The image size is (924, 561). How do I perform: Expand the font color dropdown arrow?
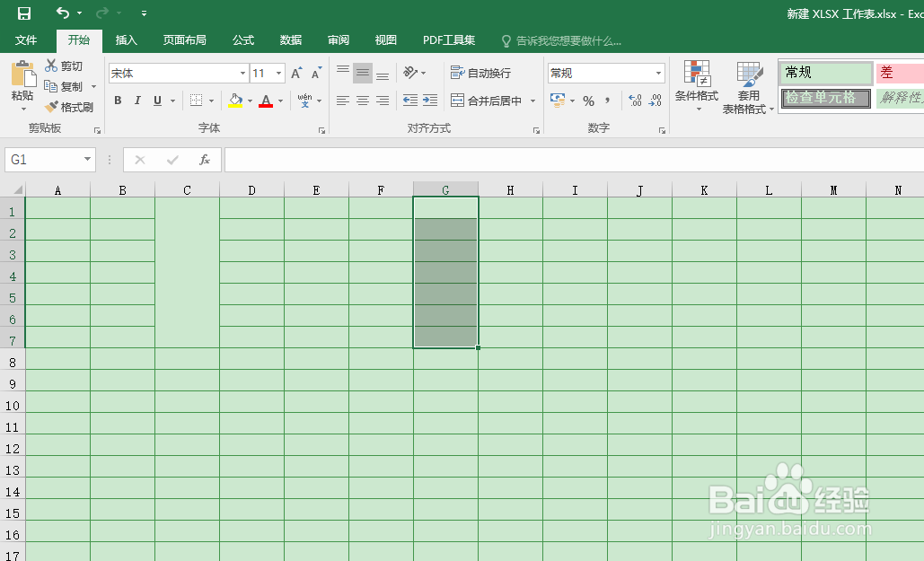280,101
